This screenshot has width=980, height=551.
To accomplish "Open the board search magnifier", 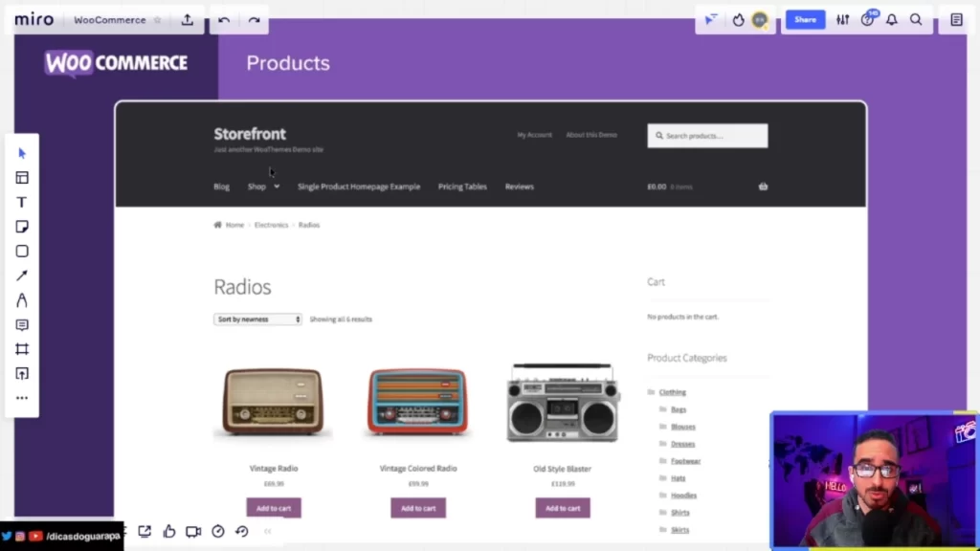I will 916,20.
